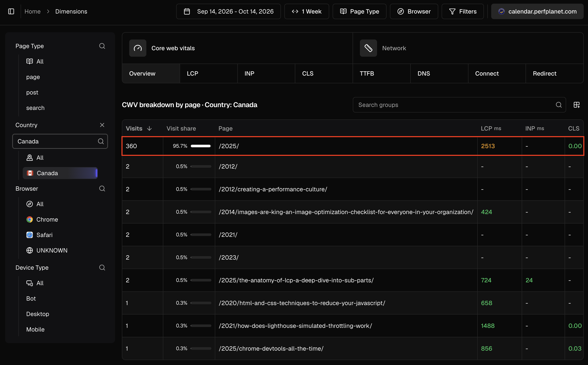This screenshot has width=588, height=365.
Task: Select Canada country with flag icon
Action: click(60, 173)
